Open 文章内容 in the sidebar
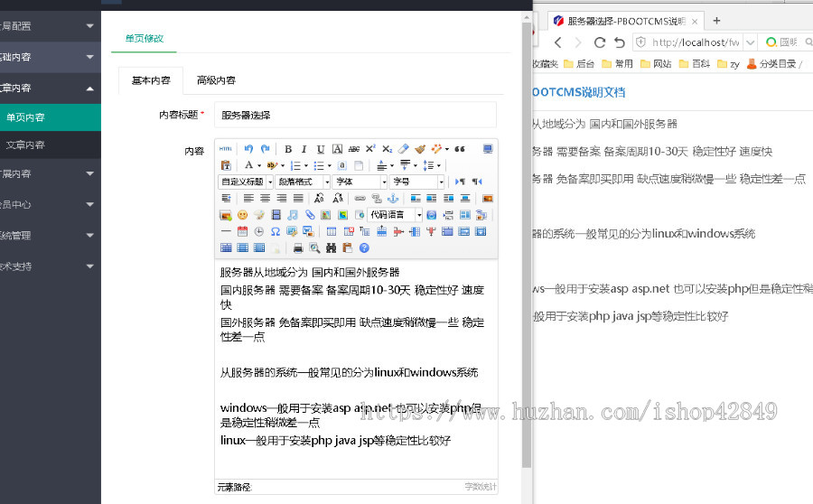This screenshot has height=504, width=813. 51,145
